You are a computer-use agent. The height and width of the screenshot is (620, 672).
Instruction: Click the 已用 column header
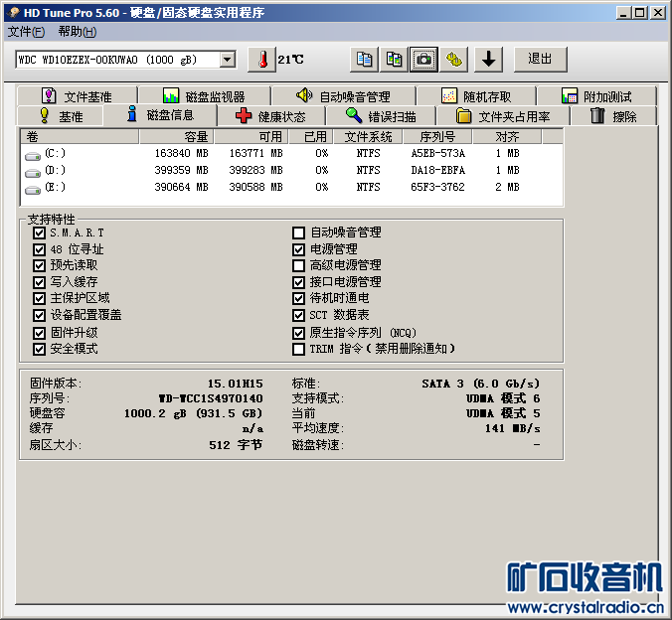311,137
